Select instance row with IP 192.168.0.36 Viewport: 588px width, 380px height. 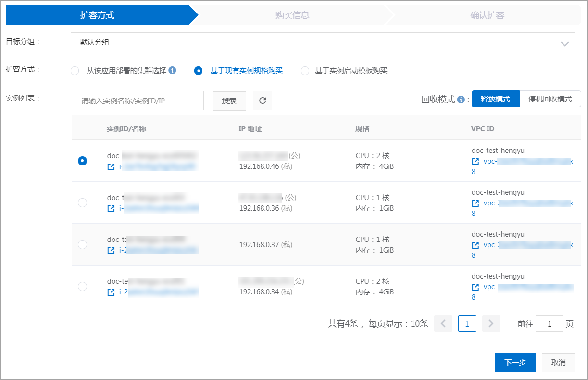pyautogui.click(x=83, y=203)
